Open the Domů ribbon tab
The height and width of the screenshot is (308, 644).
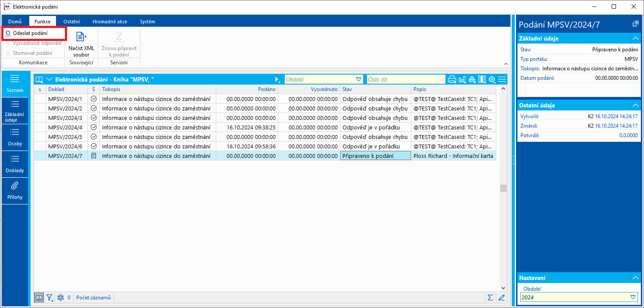pyautogui.click(x=15, y=22)
